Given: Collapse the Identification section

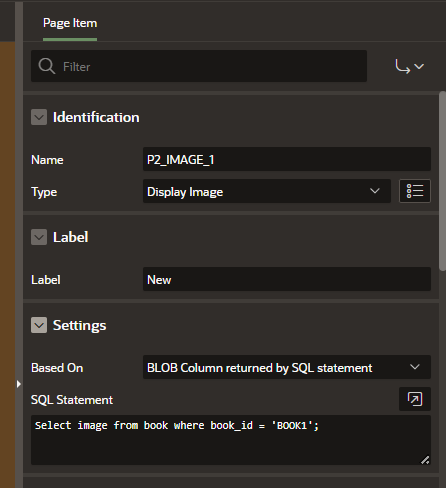Looking at the screenshot, I should tap(39, 117).
